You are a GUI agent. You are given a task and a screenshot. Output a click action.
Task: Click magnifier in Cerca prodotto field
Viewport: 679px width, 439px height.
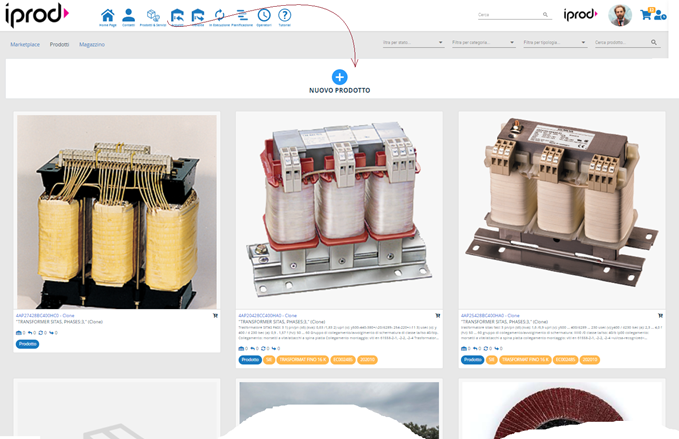tap(654, 42)
